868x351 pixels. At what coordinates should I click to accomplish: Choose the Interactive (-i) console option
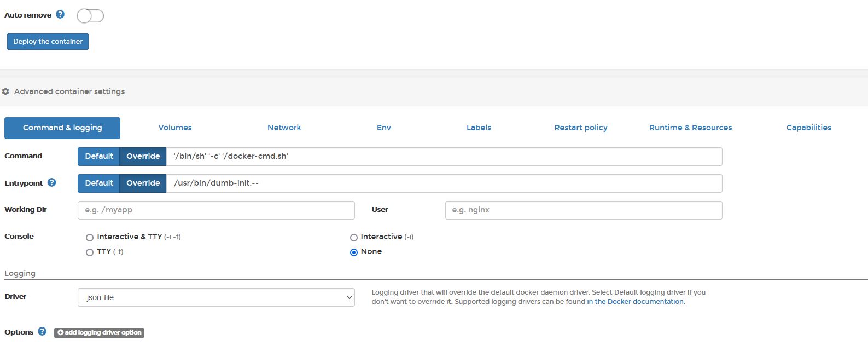pyautogui.click(x=354, y=238)
